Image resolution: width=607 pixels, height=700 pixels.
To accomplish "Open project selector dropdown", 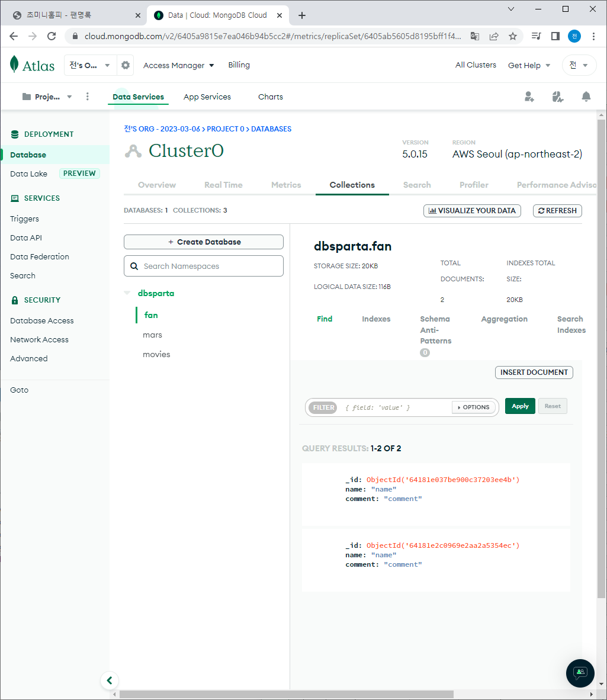I will point(47,97).
